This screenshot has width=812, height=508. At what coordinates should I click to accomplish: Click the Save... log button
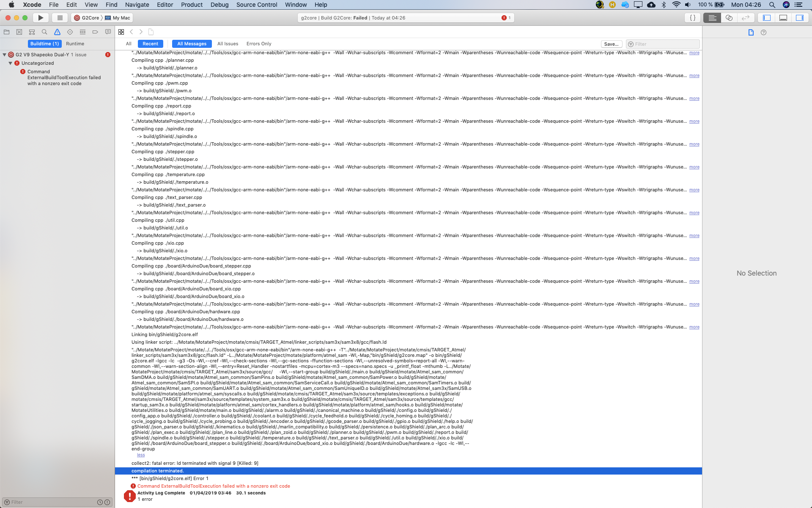(x=612, y=44)
